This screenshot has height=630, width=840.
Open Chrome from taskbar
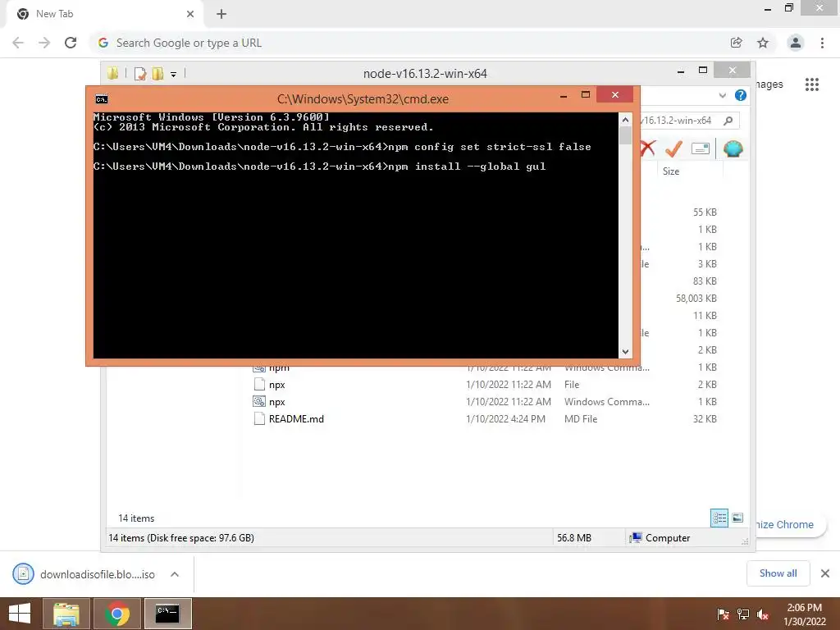117,614
